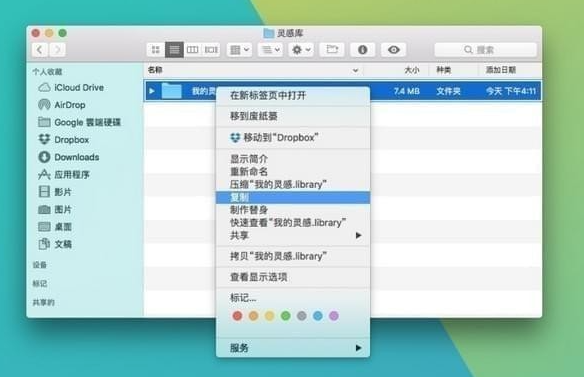The height and width of the screenshot is (377, 584).
Task: Apply the yellow tag color
Action: (269, 316)
